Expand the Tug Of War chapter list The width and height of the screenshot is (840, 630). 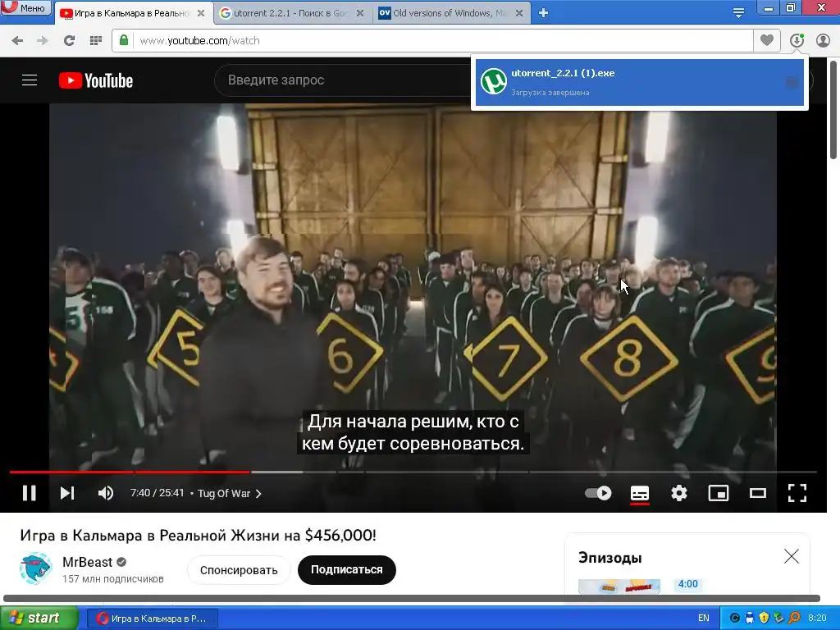pos(230,493)
